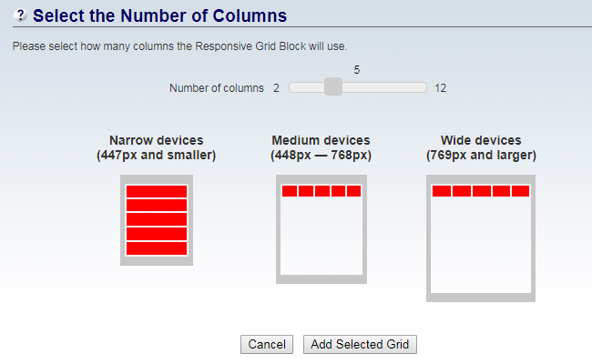Click the Add Selected Grid button
The width and height of the screenshot is (592, 364).
(x=360, y=344)
